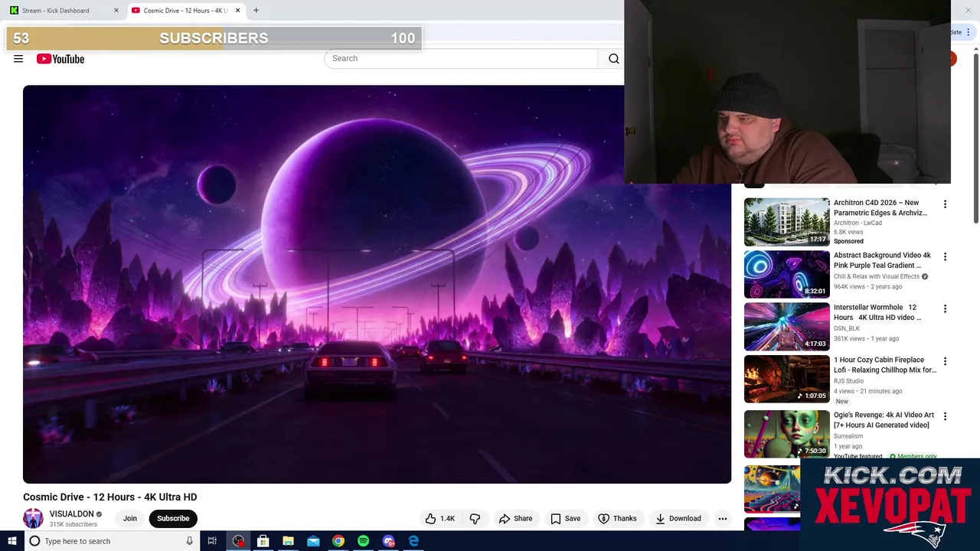Open OBS Studio from the taskbar

238,541
